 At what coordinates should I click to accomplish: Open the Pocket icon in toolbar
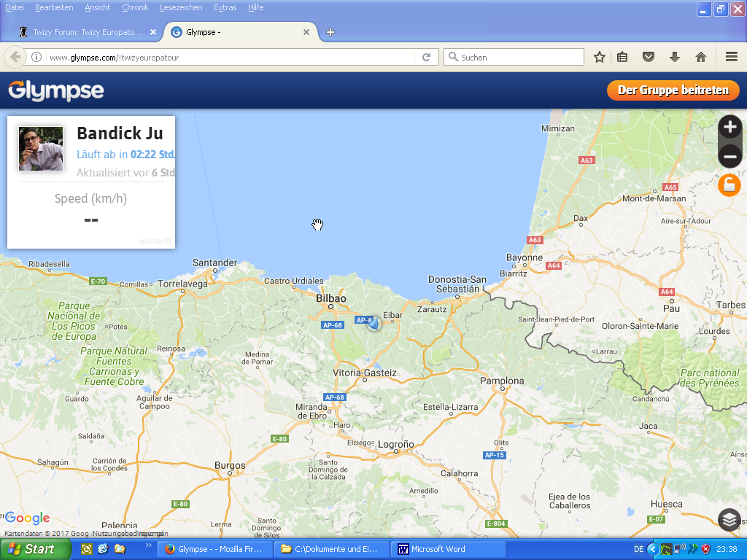pyautogui.click(x=648, y=57)
